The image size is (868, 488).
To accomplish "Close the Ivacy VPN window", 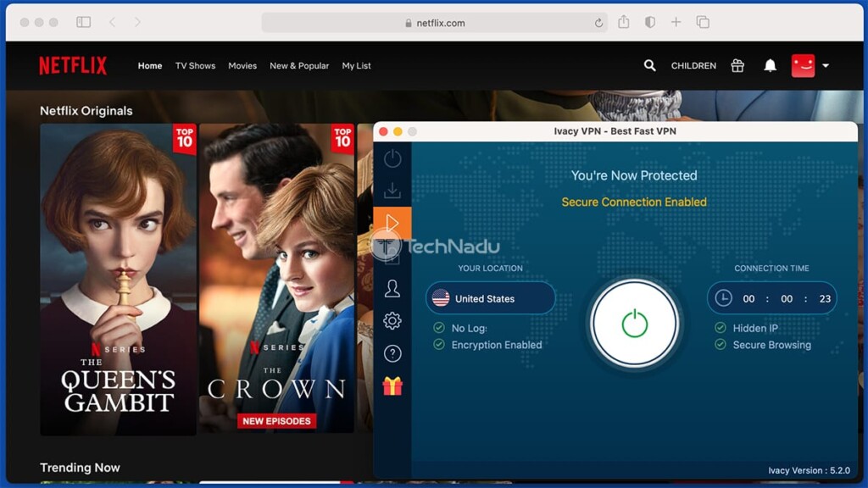I will 383,131.
